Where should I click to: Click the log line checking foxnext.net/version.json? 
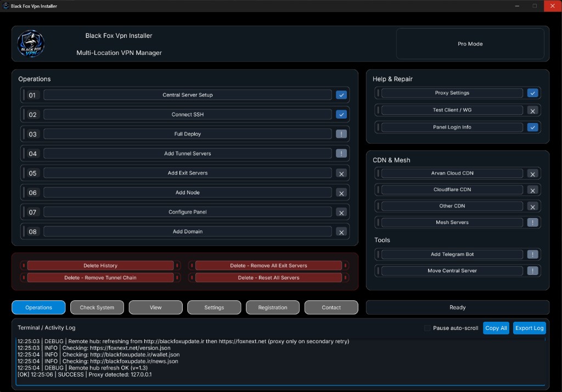[x=94, y=348]
